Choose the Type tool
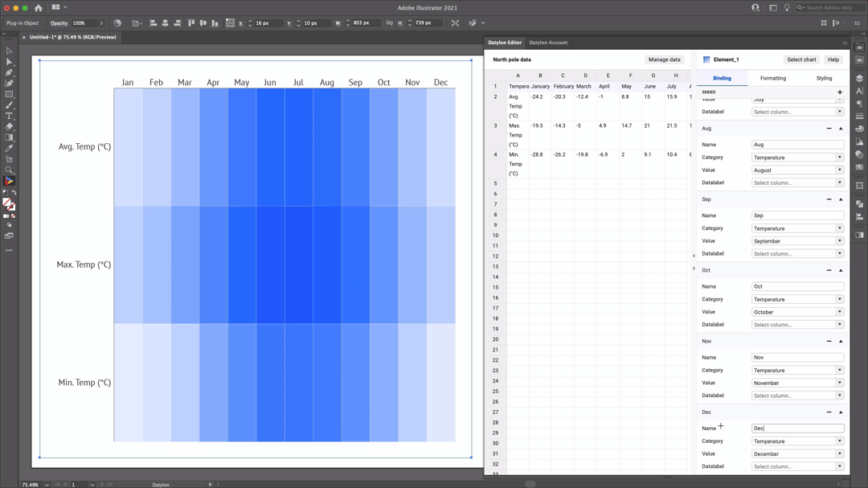The width and height of the screenshot is (868, 488). (9, 117)
